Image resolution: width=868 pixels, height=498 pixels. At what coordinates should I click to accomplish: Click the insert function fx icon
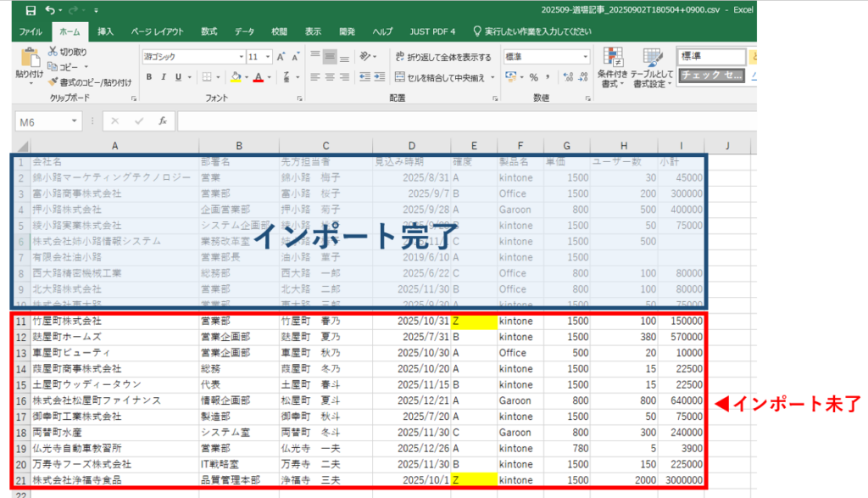point(162,121)
